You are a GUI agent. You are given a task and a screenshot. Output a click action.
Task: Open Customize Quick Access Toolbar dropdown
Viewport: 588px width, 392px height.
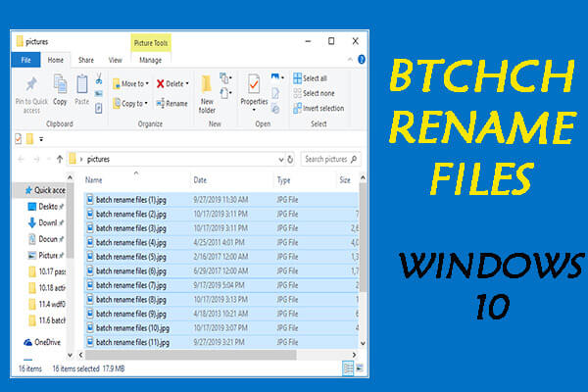(x=41, y=139)
